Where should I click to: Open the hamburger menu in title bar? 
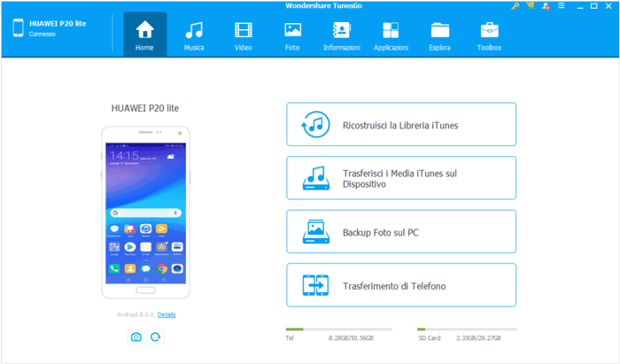click(560, 6)
